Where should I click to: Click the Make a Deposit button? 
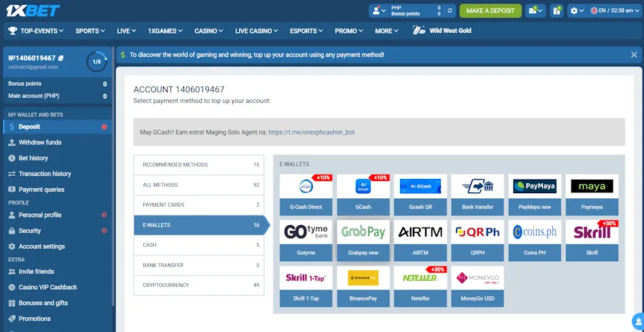pyautogui.click(x=490, y=11)
